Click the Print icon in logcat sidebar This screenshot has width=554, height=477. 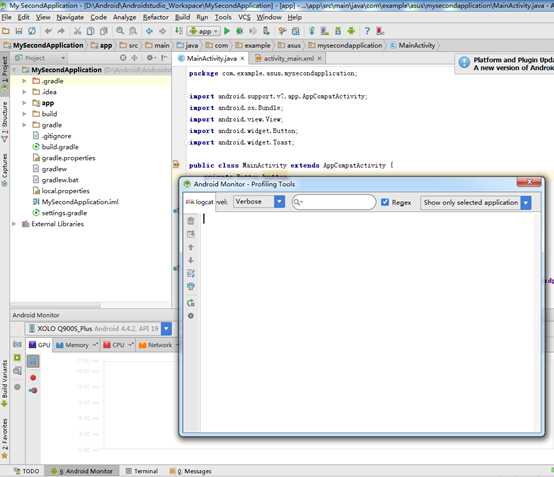pos(191,286)
